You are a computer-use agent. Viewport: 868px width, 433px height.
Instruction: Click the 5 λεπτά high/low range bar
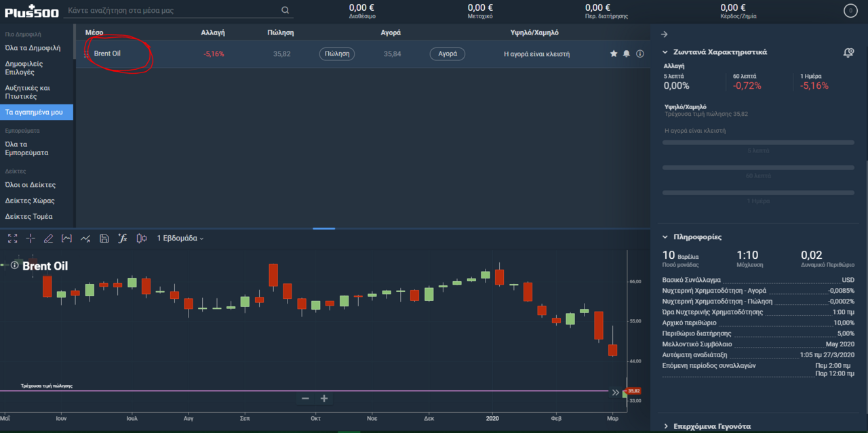[x=758, y=142]
